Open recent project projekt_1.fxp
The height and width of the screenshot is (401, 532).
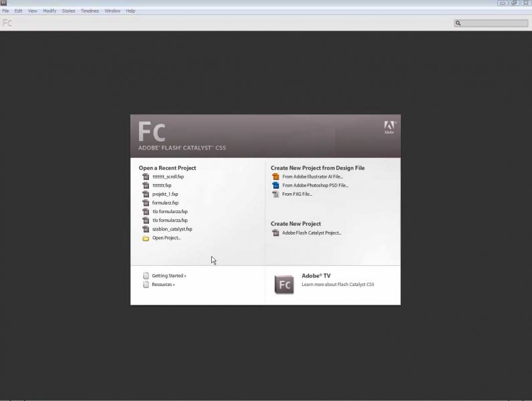pos(165,194)
